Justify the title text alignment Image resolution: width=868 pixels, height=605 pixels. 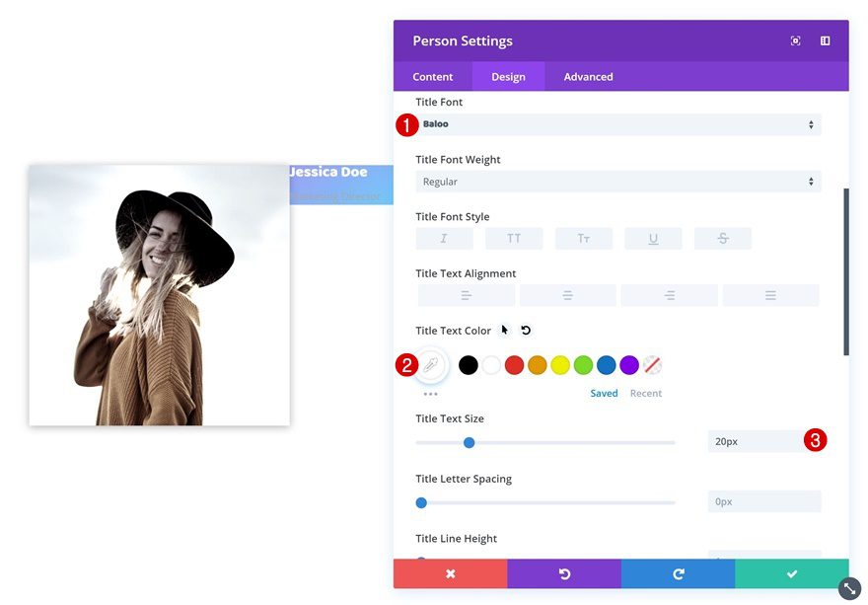[768, 294]
